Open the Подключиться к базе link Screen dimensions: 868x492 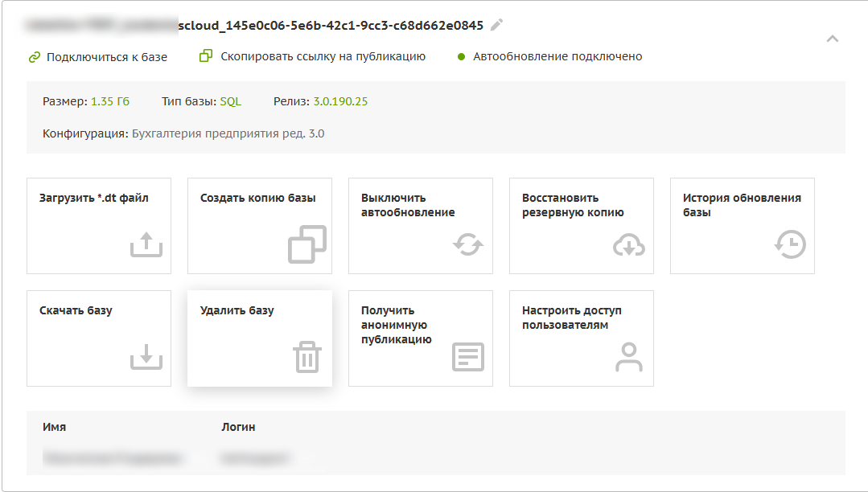[106, 57]
